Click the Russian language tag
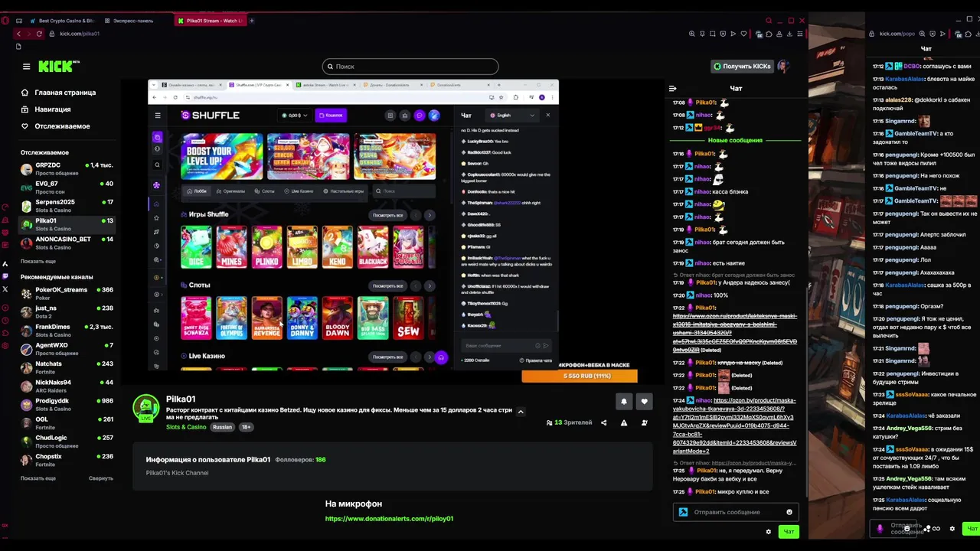980x551 pixels. (x=222, y=427)
